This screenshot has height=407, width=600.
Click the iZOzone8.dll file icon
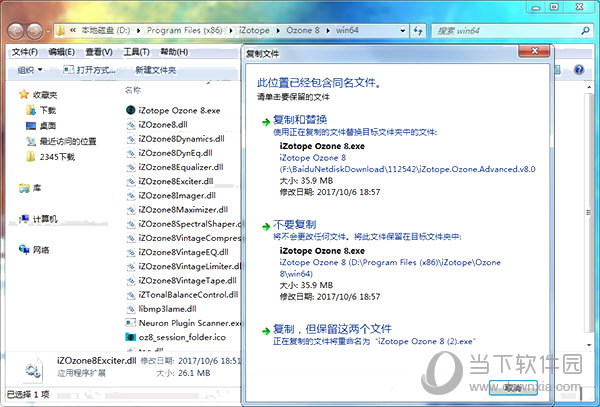coord(131,125)
